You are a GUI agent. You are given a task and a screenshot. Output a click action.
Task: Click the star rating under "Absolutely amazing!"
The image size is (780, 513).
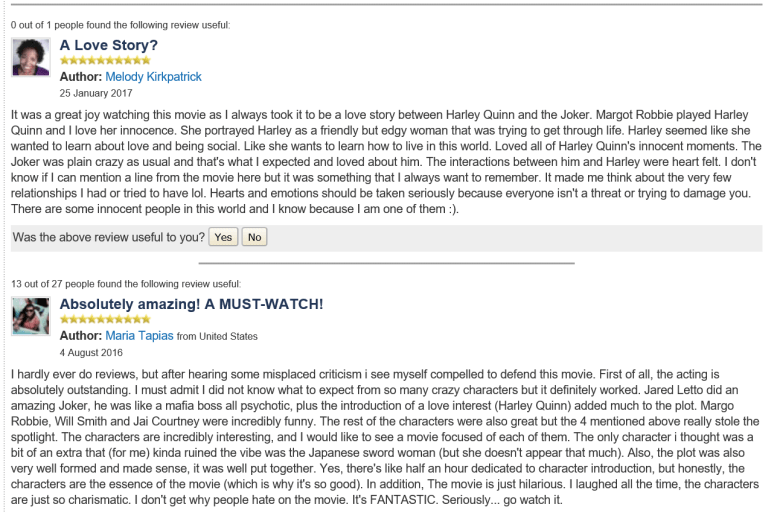[106, 319]
